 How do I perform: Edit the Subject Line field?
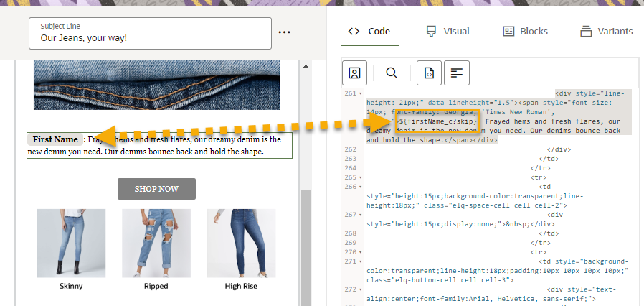point(150,33)
